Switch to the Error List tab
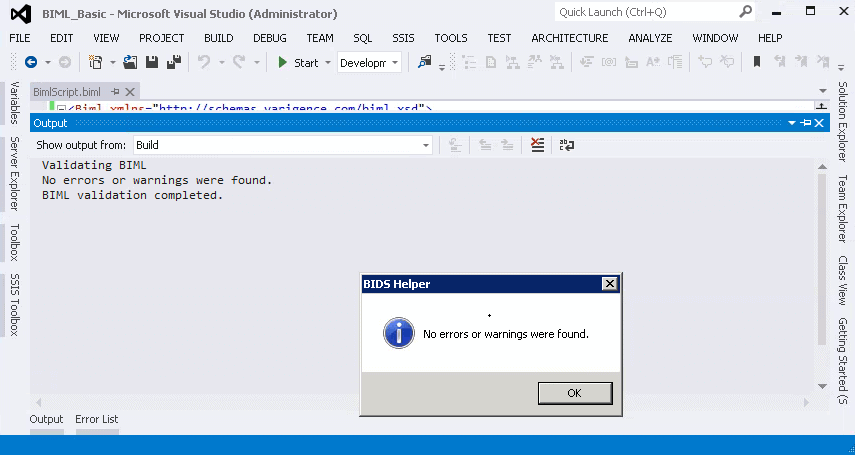Image resolution: width=855 pixels, height=455 pixels. pyautogui.click(x=97, y=419)
